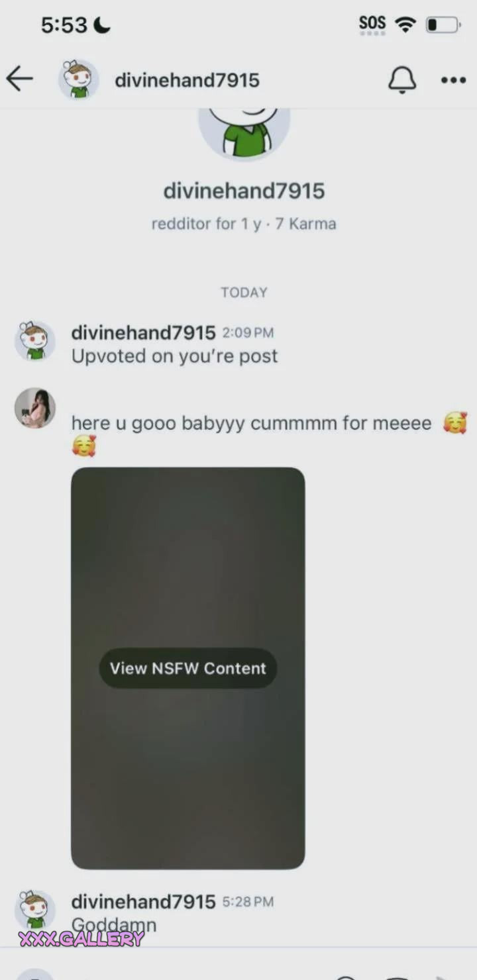
Task: Open divinehand7915 profile from header username
Action: click(187, 80)
